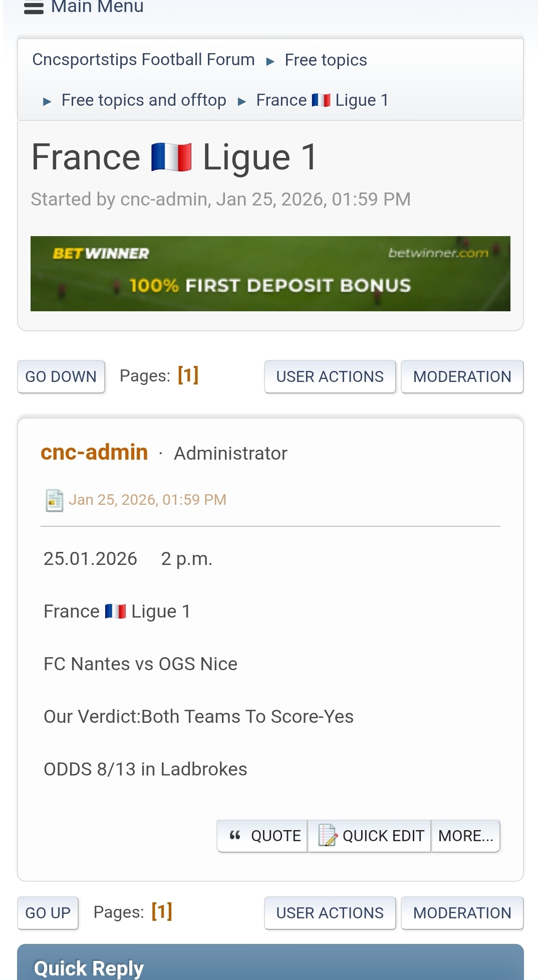Click the post timestamp permalink

(x=147, y=500)
